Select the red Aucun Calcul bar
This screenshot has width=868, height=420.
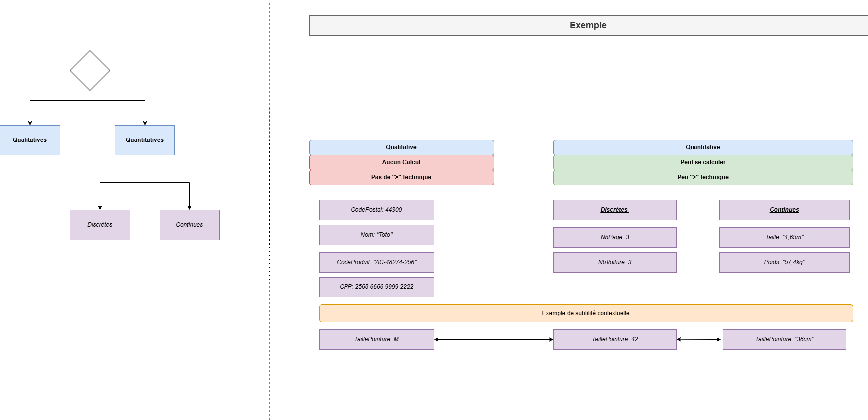[x=401, y=162]
